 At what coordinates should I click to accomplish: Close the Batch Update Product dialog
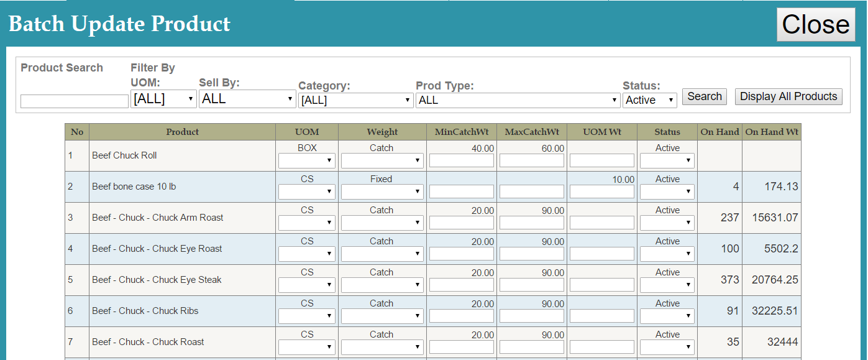[x=816, y=25]
